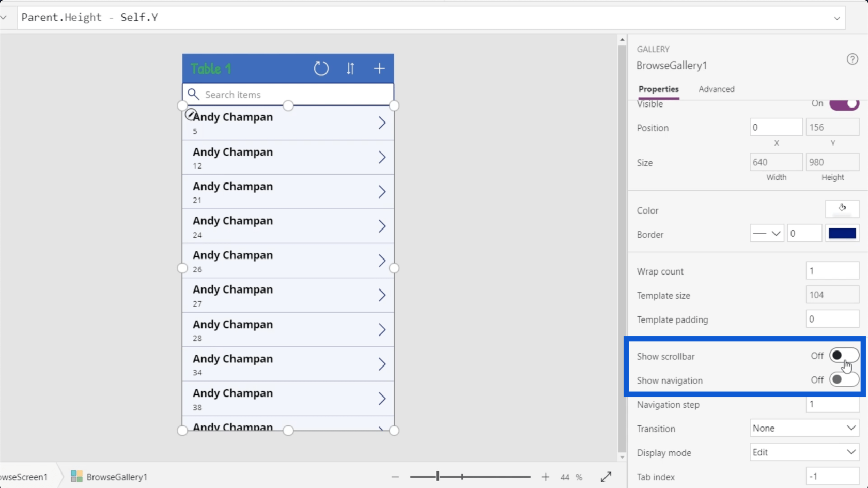Click arrow on Andy Champan 34 row
Viewport: 868px width, 488px height.
(382, 364)
